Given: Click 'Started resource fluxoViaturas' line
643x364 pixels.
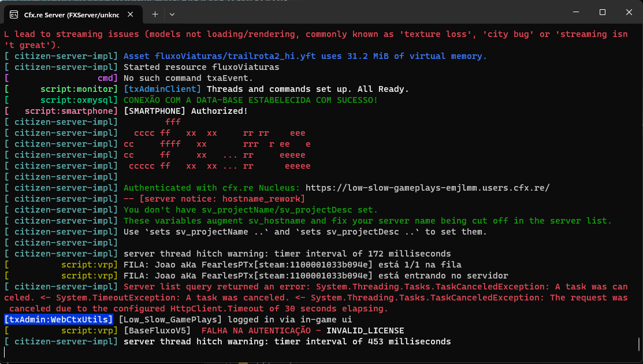Looking at the screenshot, I should click(202, 67).
